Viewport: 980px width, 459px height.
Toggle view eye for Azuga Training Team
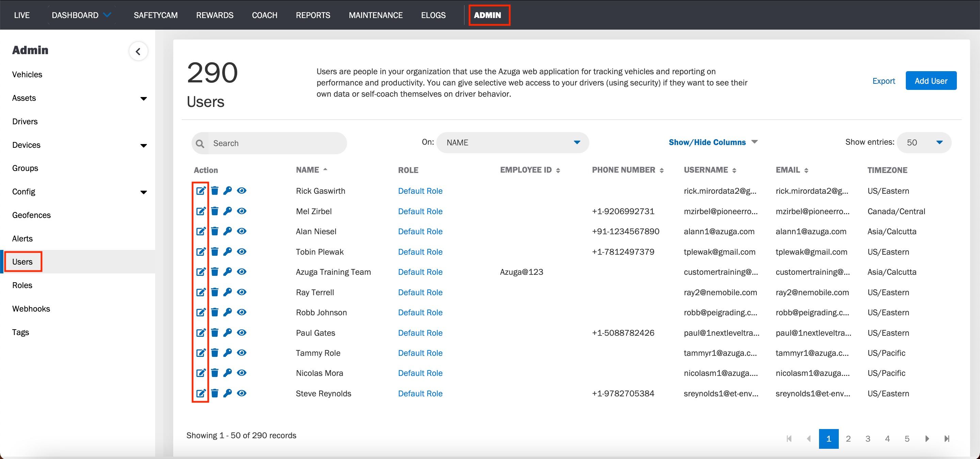coord(242,272)
